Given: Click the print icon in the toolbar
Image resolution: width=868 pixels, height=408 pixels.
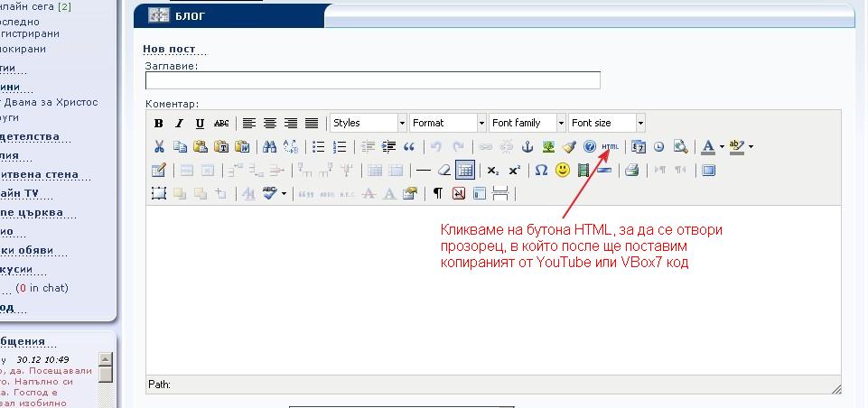Looking at the screenshot, I should coord(631,170).
